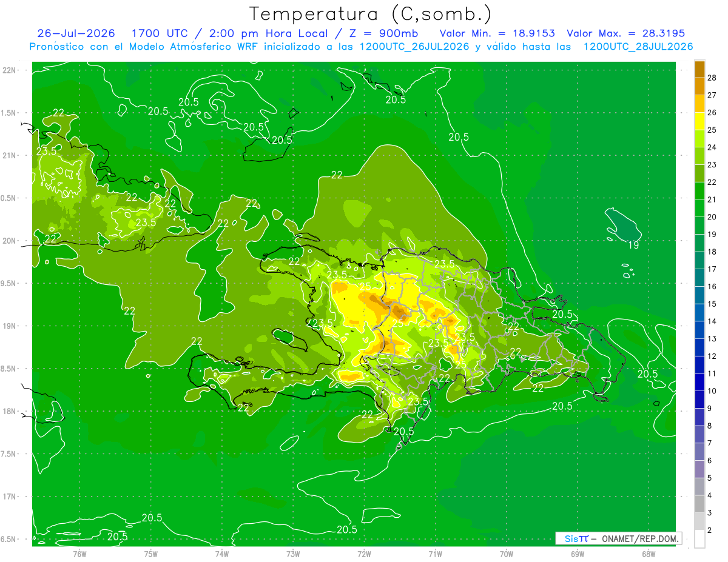Click the '19' contour label beside the eastern island

pyautogui.click(x=633, y=245)
